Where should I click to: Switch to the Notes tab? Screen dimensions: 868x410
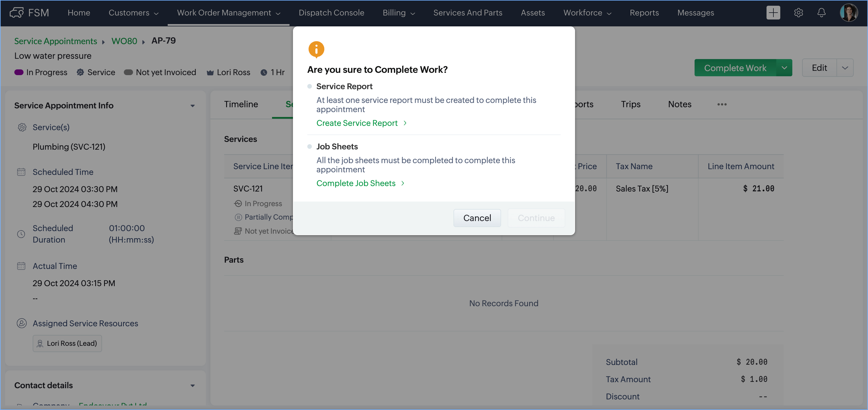coord(679,104)
